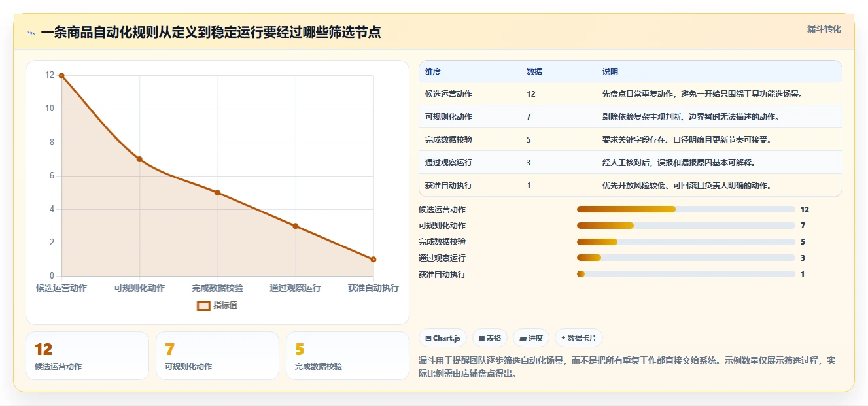Click the card title 一条商品自动化规则
Screen dimensions: 868x406
point(211,33)
